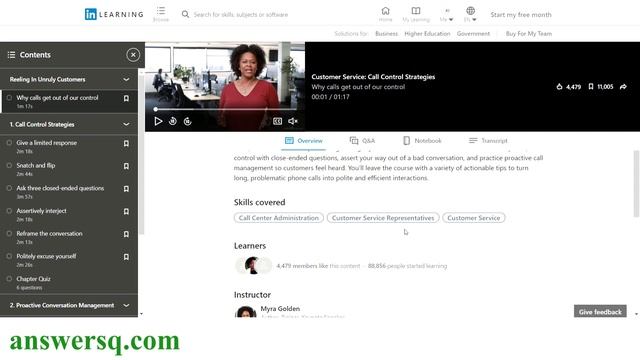The height and width of the screenshot is (360, 640).
Task: Open the Me profile dropdown
Action: tap(447, 15)
